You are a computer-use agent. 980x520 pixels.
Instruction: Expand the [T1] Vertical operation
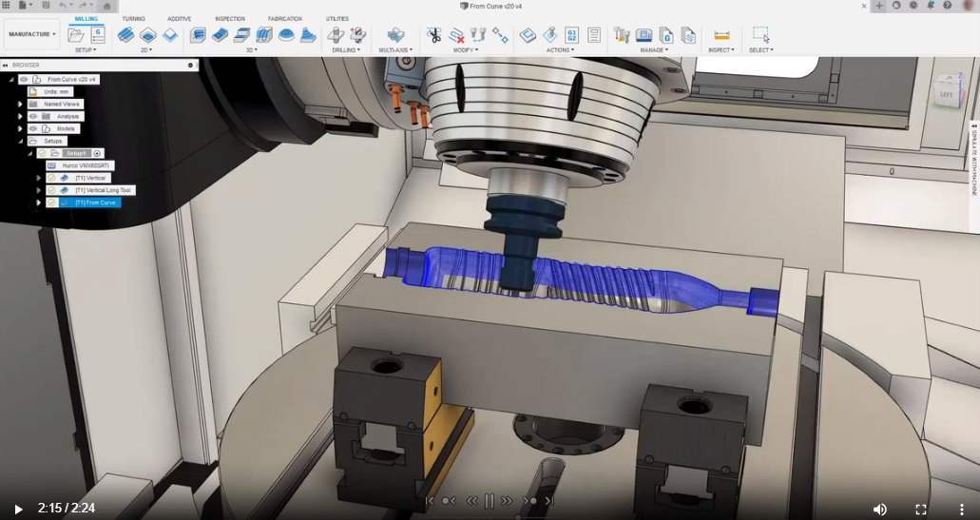(x=39, y=178)
